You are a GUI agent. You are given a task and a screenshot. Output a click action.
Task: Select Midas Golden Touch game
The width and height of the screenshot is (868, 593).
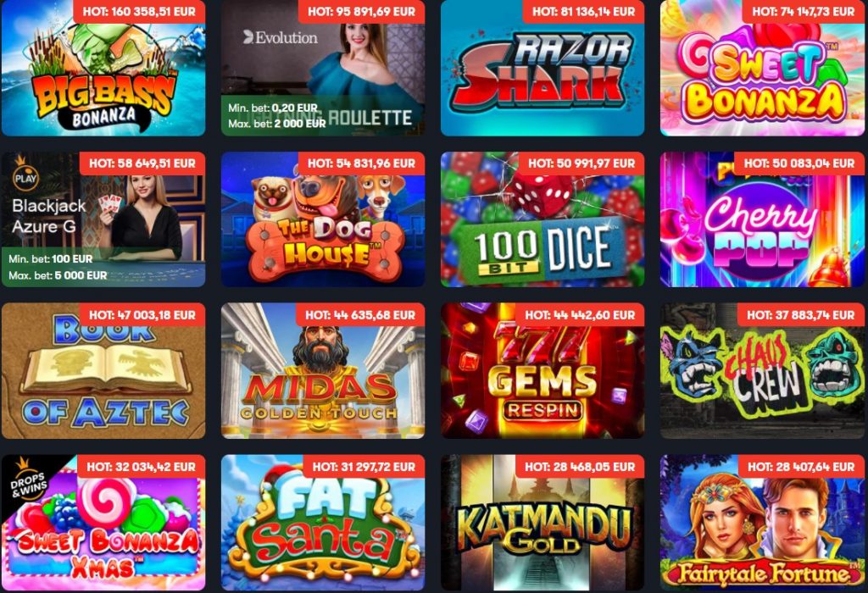323,371
